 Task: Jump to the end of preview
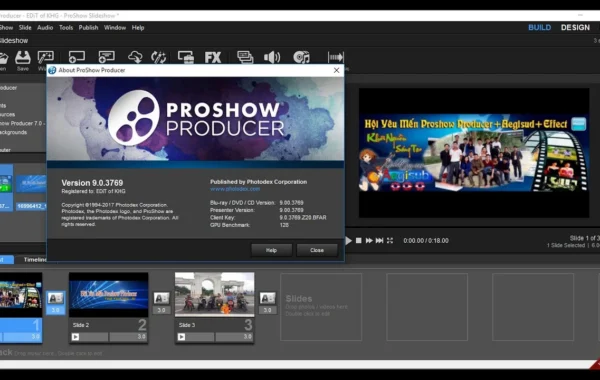(x=379, y=240)
